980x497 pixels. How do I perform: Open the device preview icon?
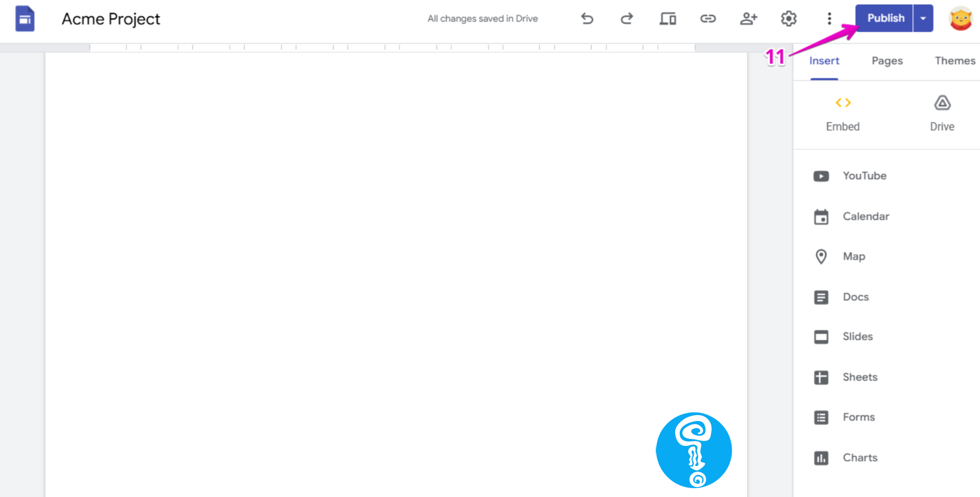click(667, 19)
